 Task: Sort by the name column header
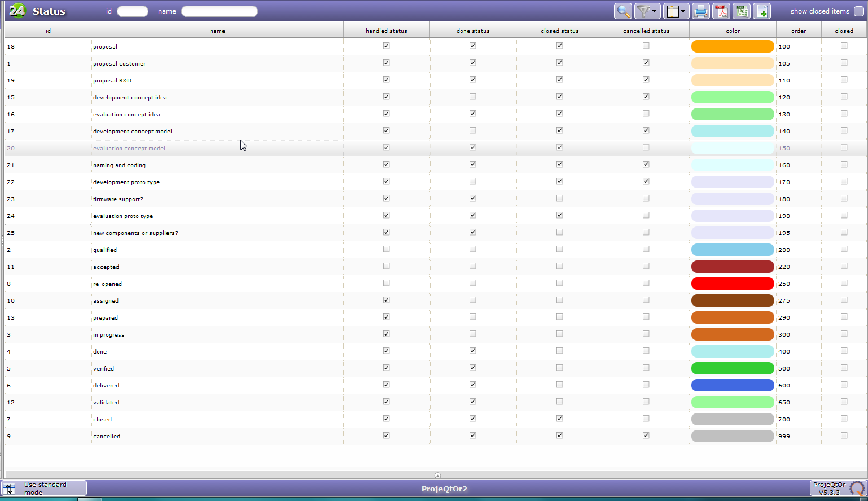(x=217, y=31)
